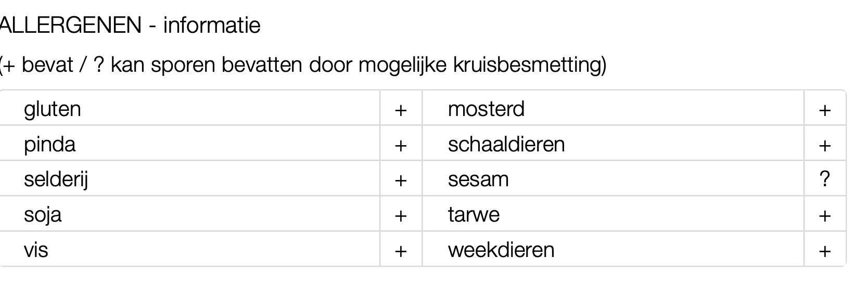Click the plus sign beside pinda
Screen dimensions: 868x283
click(x=400, y=145)
